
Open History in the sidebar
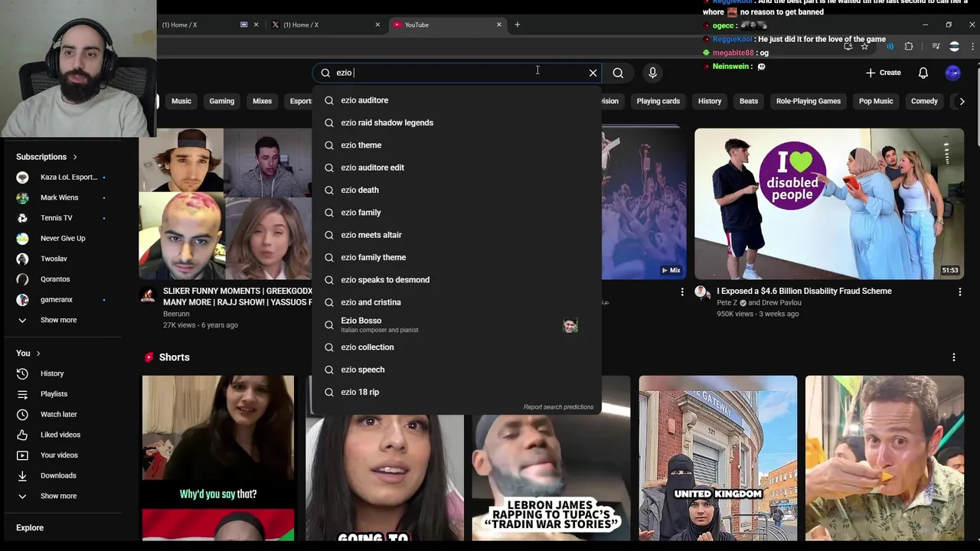(x=64, y=373)
